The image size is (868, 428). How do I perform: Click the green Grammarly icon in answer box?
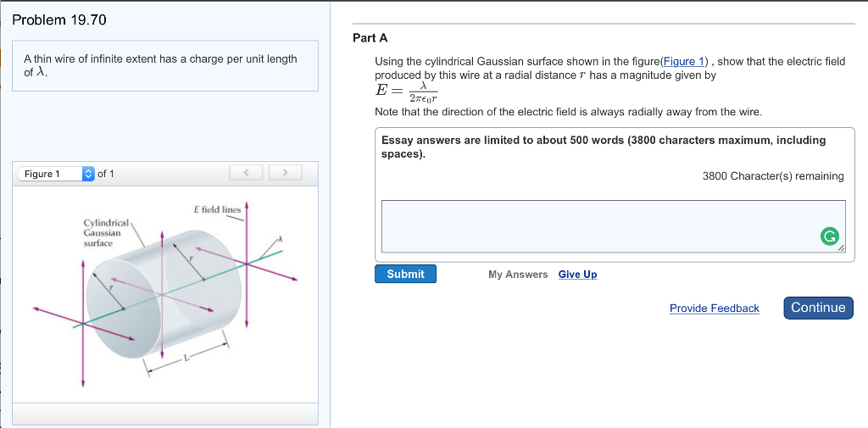click(831, 236)
